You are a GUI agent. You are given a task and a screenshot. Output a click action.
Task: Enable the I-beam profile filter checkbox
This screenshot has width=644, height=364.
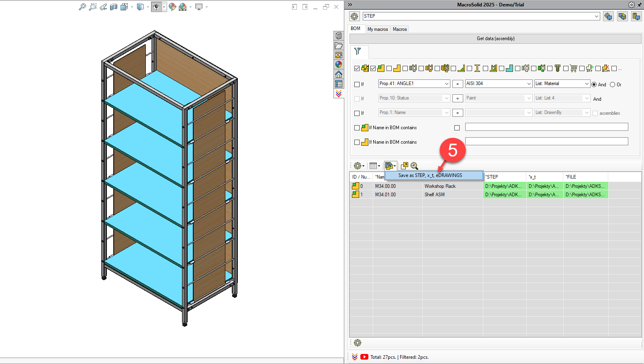[x=469, y=69]
